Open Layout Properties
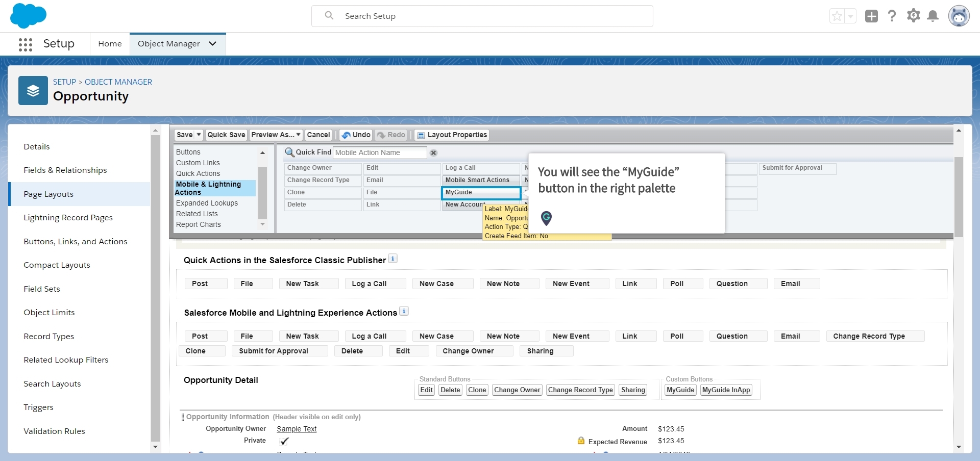Viewport: 980px width, 461px height. click(452, 135)
